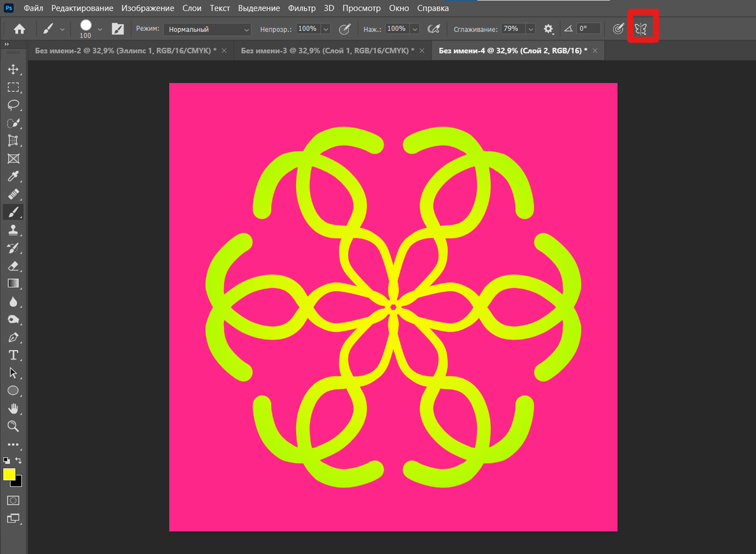Select the Dodge tool
Viewport: 756px width, 554px height.
click(13, 319)
